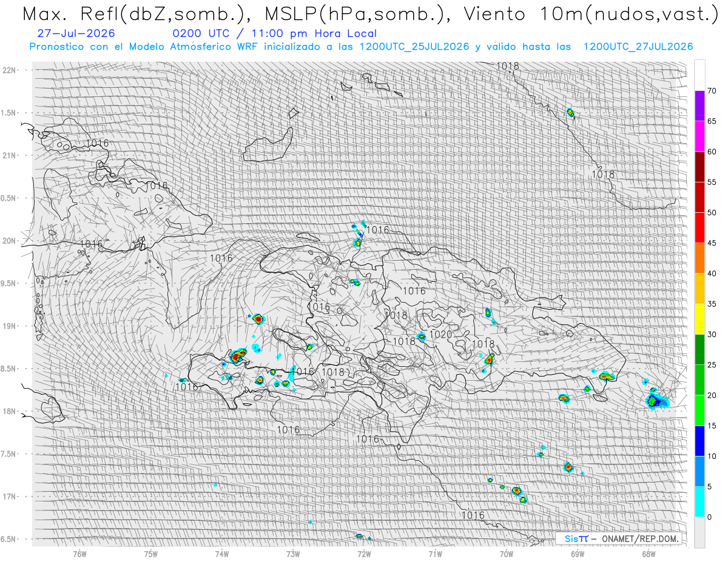Click the '60' colorbar scale label
This screenshot has height=562, width=728.
point(712,152)
